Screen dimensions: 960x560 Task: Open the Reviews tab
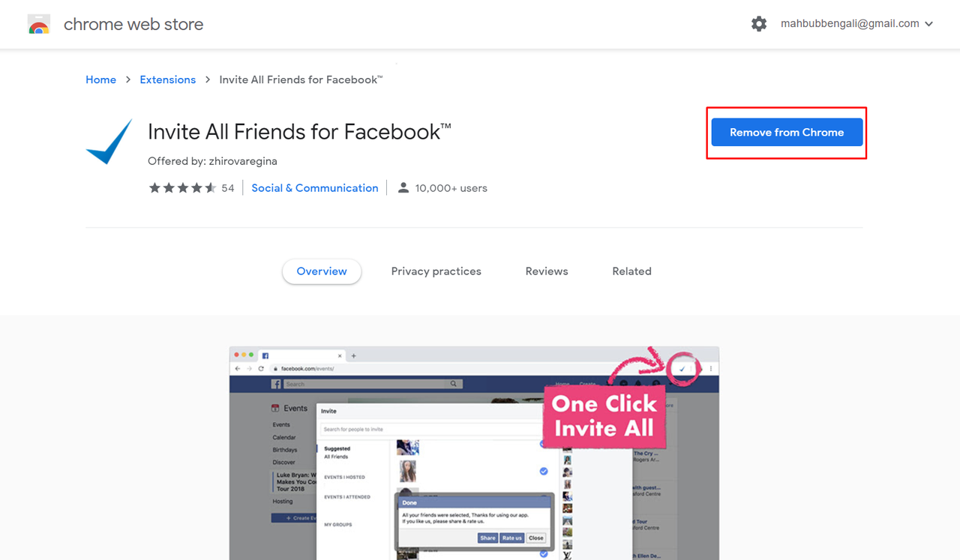[x=547, y=271]
